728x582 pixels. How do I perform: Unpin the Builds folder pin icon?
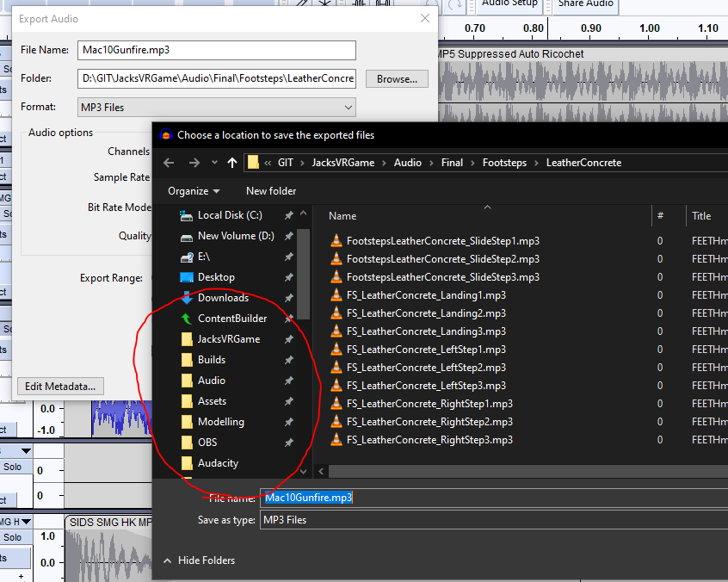(289, 360)
